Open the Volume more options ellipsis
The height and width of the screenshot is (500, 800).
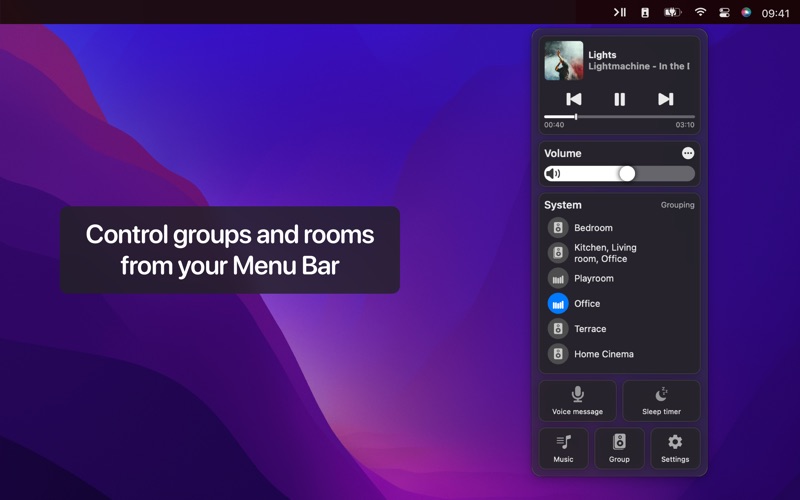[x=688, y=153]
